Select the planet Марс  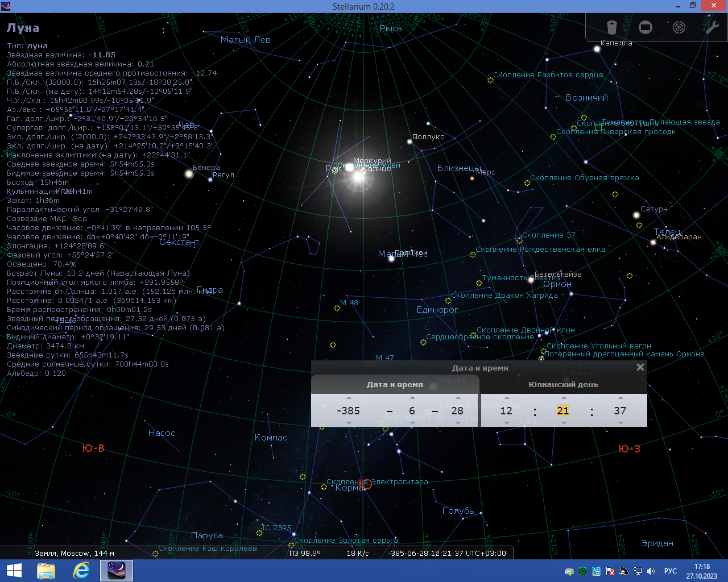tap(472, 178)
